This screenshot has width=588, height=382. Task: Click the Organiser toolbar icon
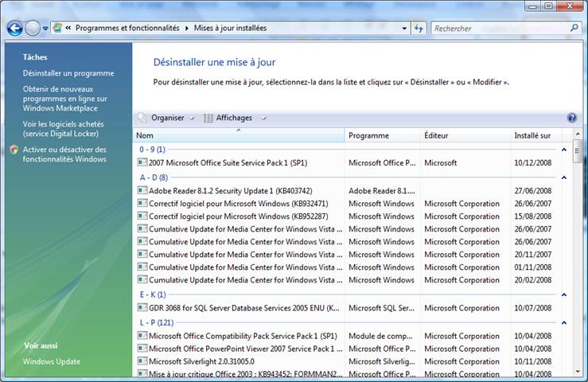(142, 118)
